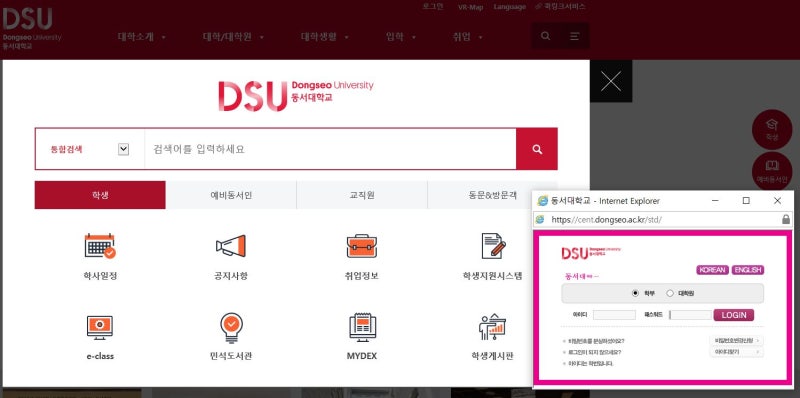800x398 pixels.
Task: Expand the 대학생활 menu
Action: pyautogui.click(x=325, y=37)
